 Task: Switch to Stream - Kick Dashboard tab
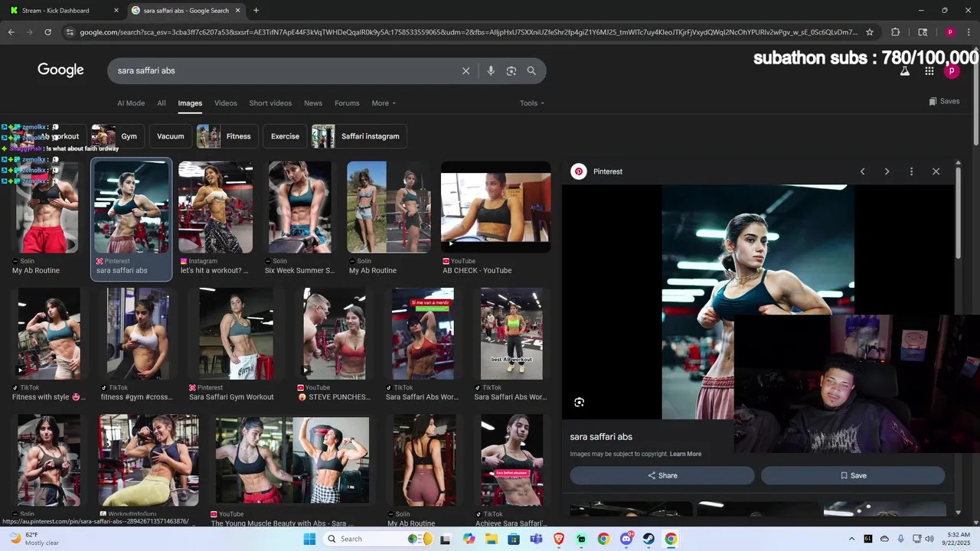pos(65,11)
